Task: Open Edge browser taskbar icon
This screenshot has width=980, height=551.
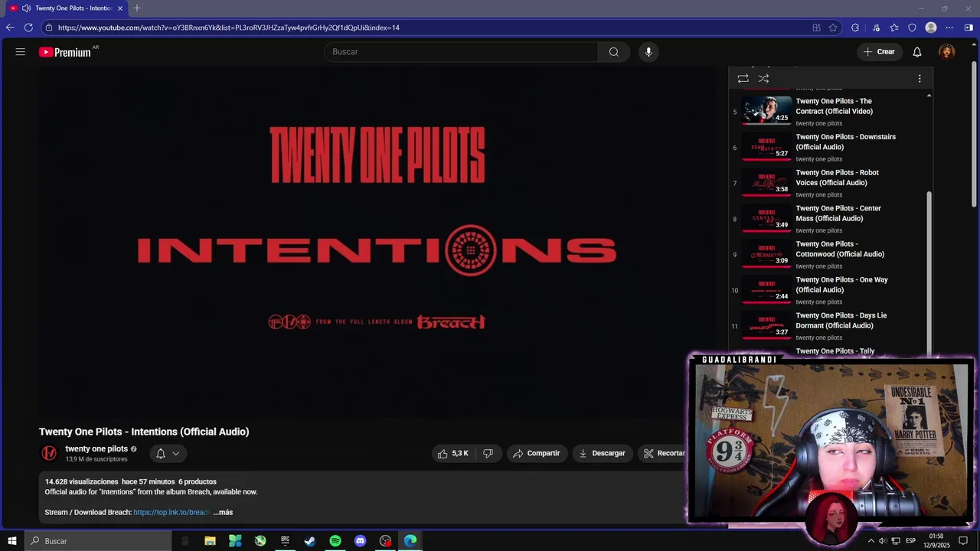Action: 410,541
